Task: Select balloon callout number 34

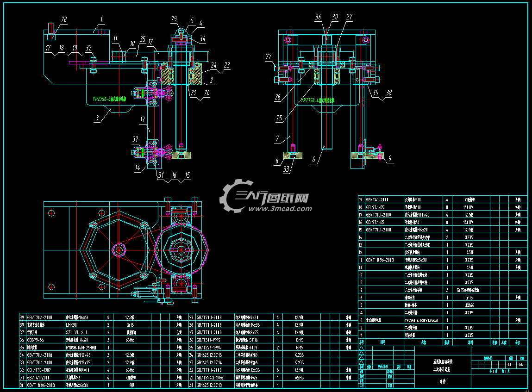Action: (x=202, y=39)
